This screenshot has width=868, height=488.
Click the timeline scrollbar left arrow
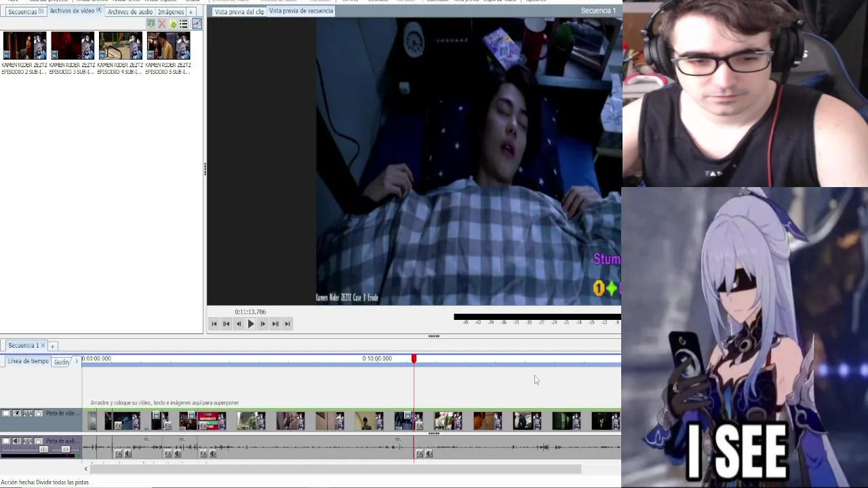click(x=85, y=469)
